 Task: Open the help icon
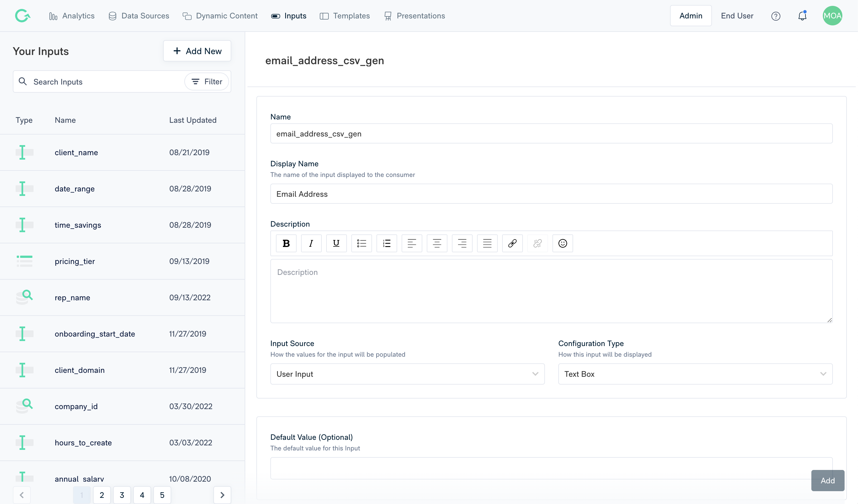[776, 16]
